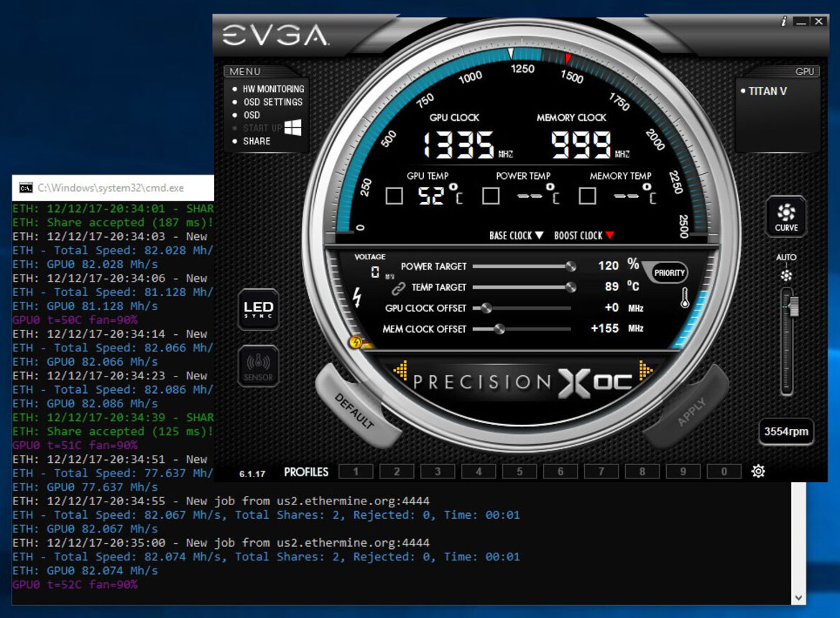
Task: Open the fan CURVE editor
Action: coord(786,216)
